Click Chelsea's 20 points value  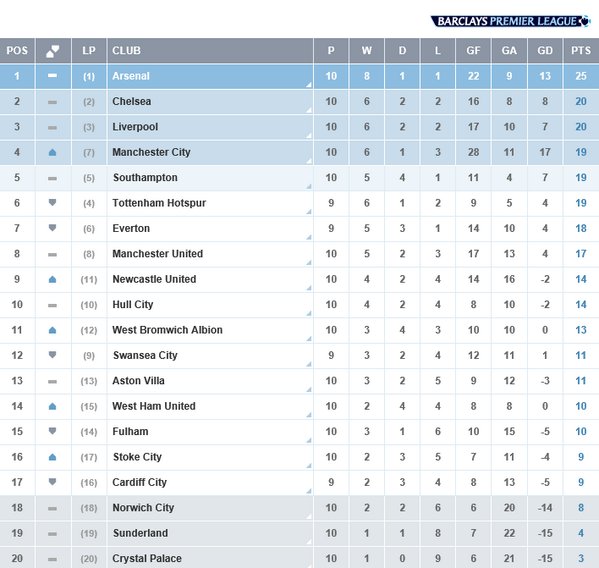coord(581,101)
